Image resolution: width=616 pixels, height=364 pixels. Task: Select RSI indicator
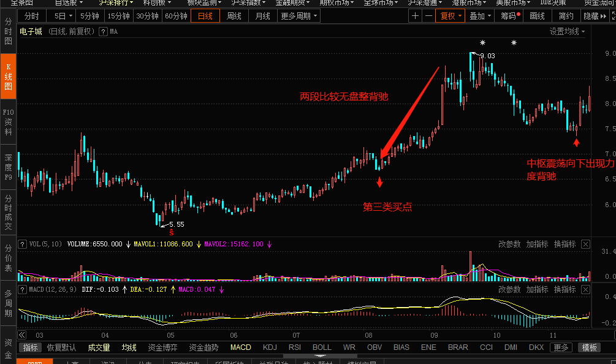click(295, 347)
